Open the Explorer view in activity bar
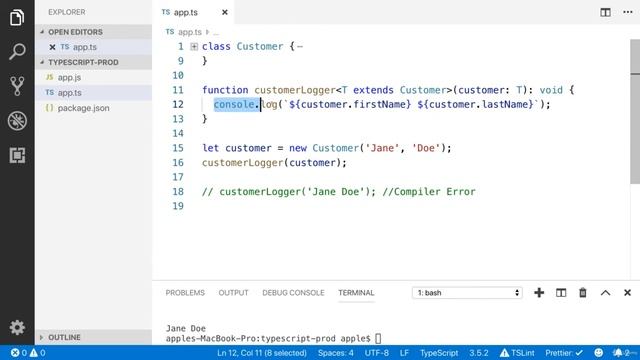 click(17, 18)
